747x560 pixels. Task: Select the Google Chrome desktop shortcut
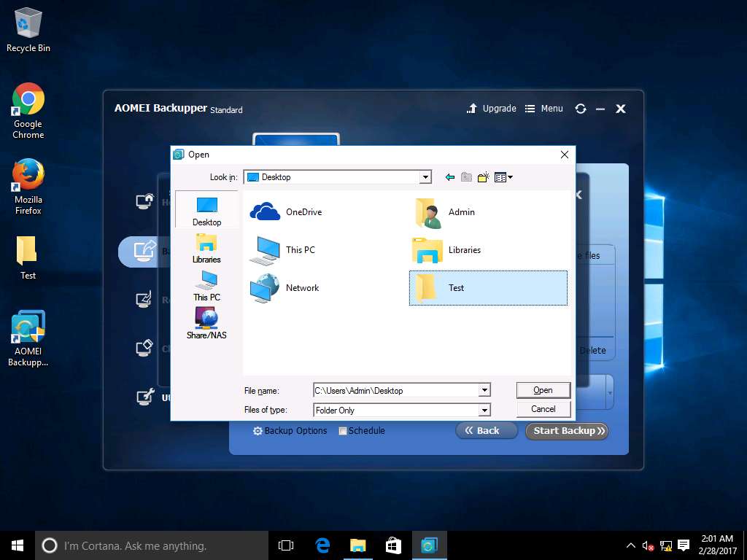(28, 111)
